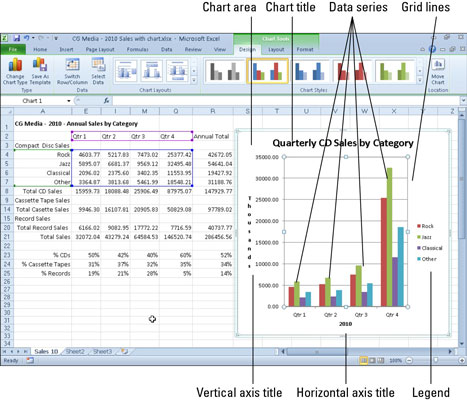Switch to Page Layout view

(x=373, y=360)
